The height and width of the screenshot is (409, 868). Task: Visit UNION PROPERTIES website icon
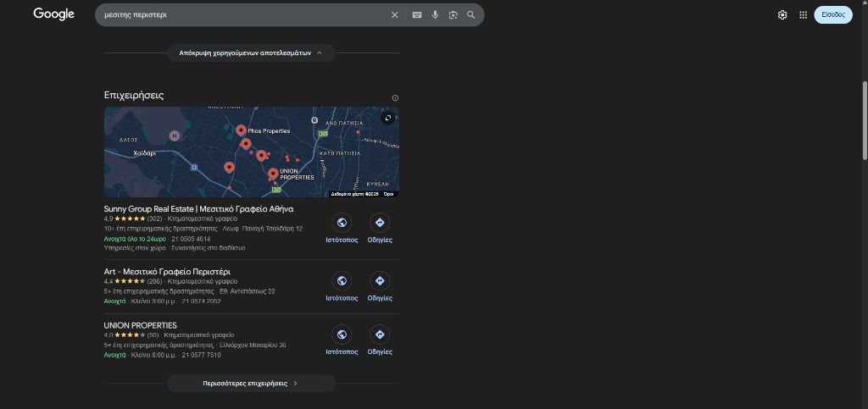click(x=342, y=334)
